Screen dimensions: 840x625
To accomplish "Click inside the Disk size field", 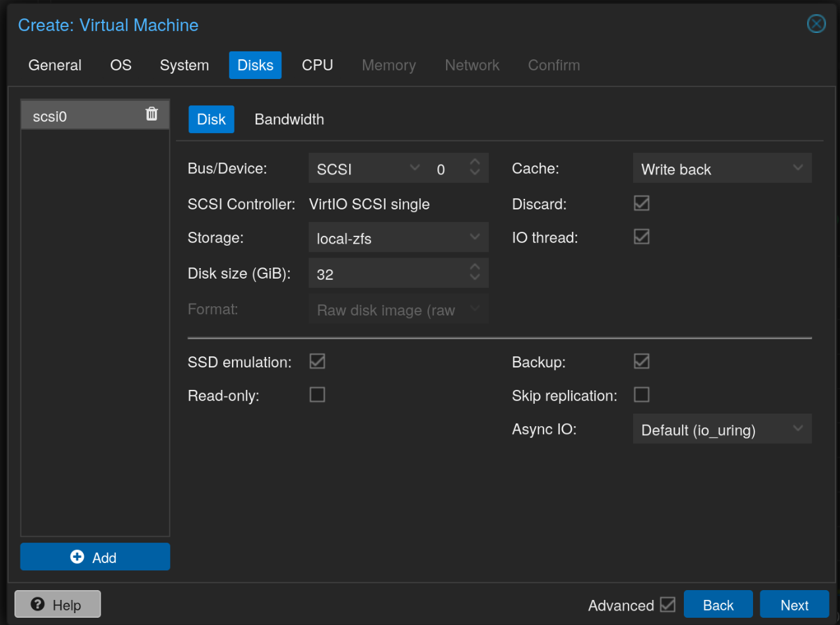I will coord(382,273).
